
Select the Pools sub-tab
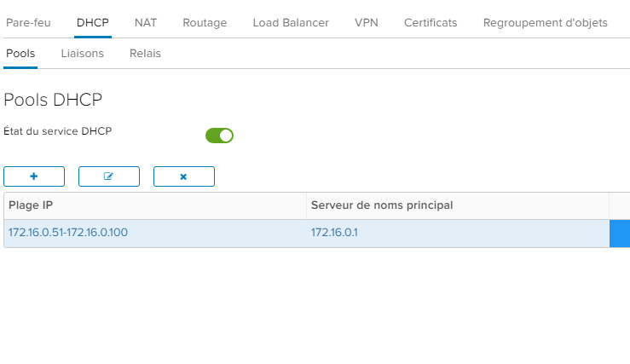20,54
